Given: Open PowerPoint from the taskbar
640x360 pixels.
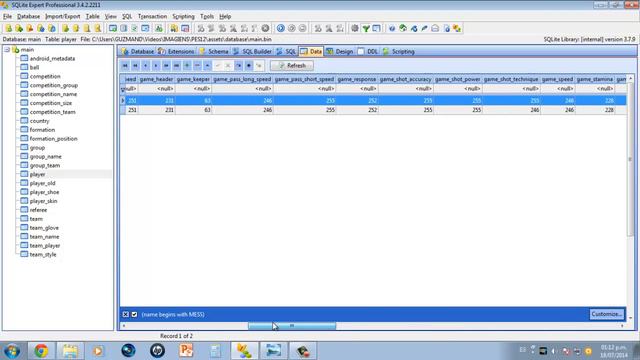Looking at the screenshot, I should [186, 351].
